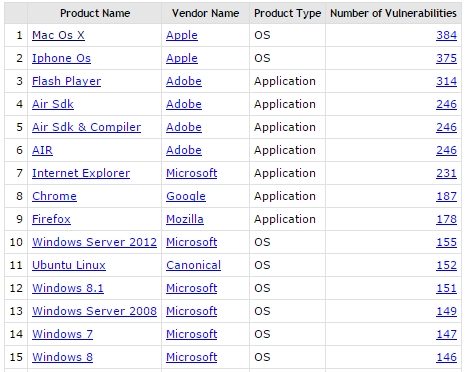The height and width of the screenshot is (372, 466).
Task: Open the Internet Explorer product link
Action: (x=81, y=173)
